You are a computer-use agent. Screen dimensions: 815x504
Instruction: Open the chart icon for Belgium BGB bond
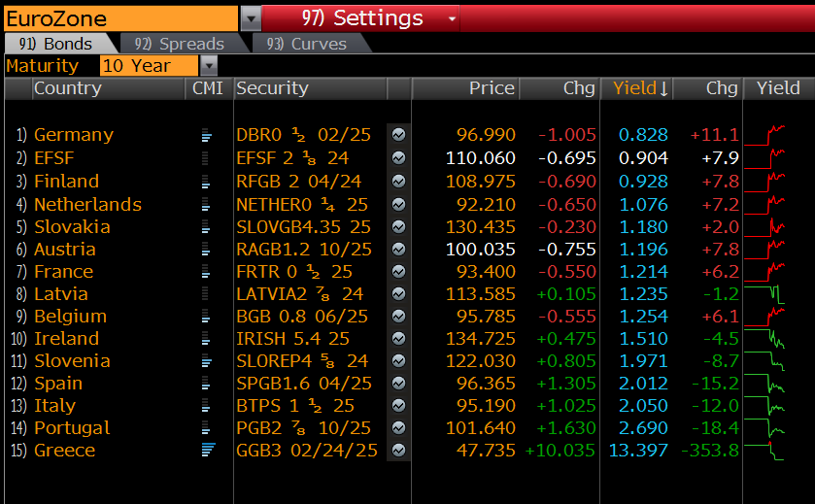click(398, 317)
